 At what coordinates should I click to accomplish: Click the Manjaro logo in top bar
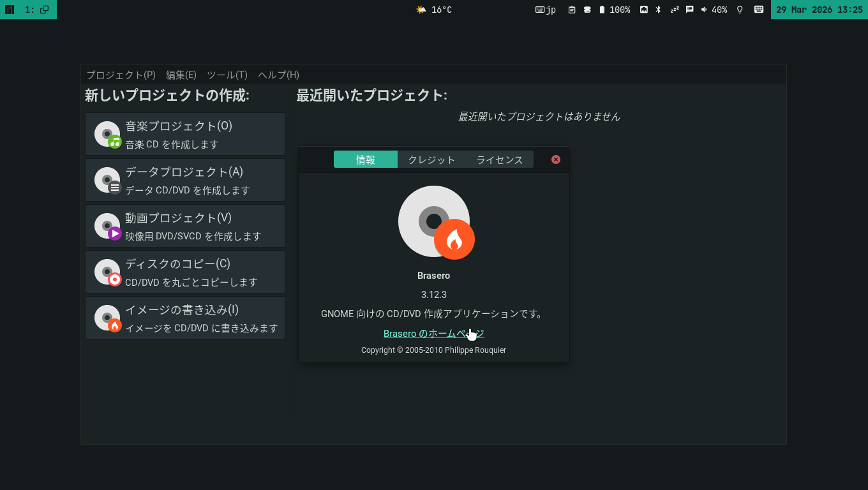[10, 10]
